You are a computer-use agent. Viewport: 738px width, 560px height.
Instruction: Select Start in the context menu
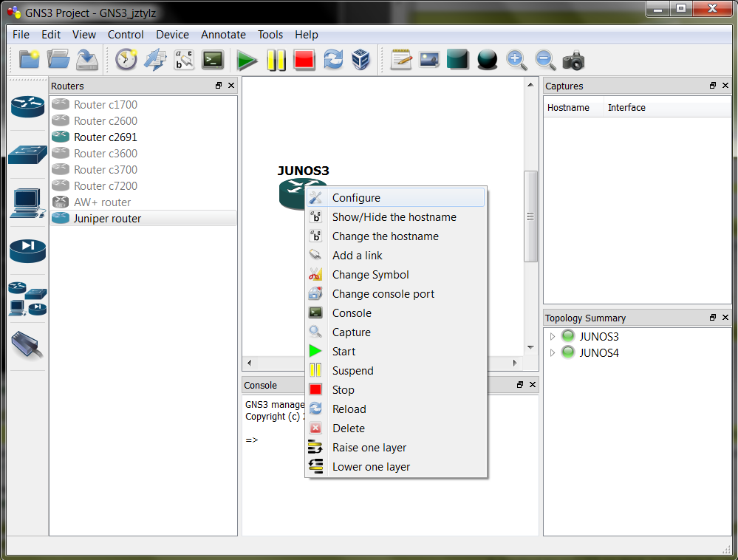pos(396,352)
